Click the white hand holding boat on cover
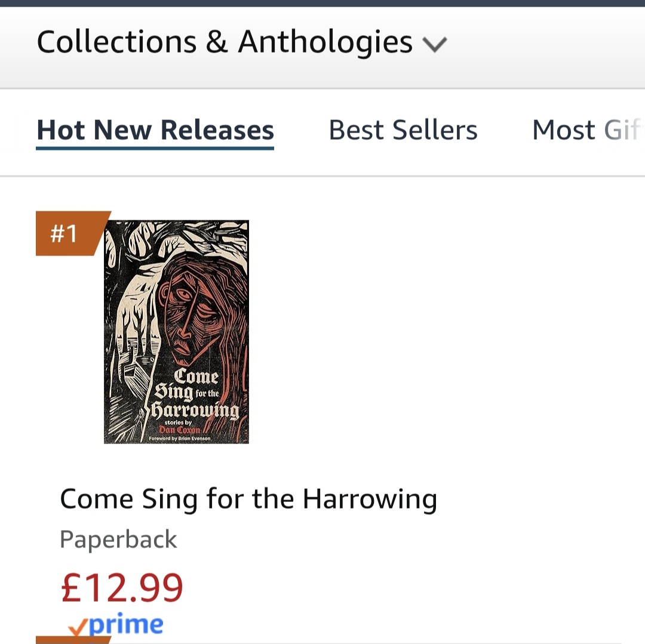This screenshot has height=644, width=645. (134, 334)
